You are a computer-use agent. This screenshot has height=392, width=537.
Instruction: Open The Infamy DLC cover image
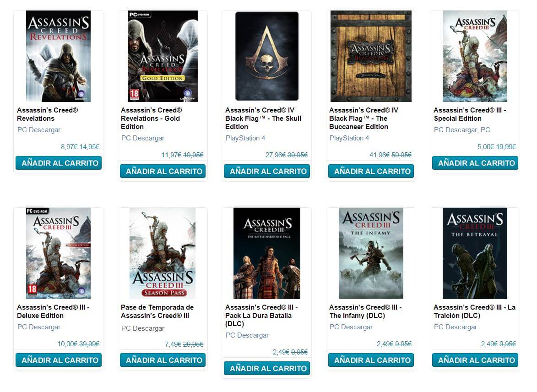371,253
